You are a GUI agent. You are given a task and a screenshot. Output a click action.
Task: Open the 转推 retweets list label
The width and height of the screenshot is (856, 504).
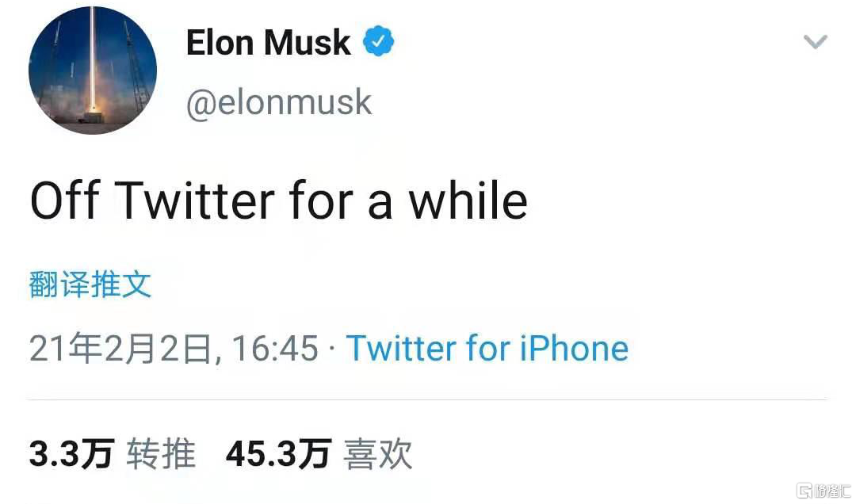(161, 455)
